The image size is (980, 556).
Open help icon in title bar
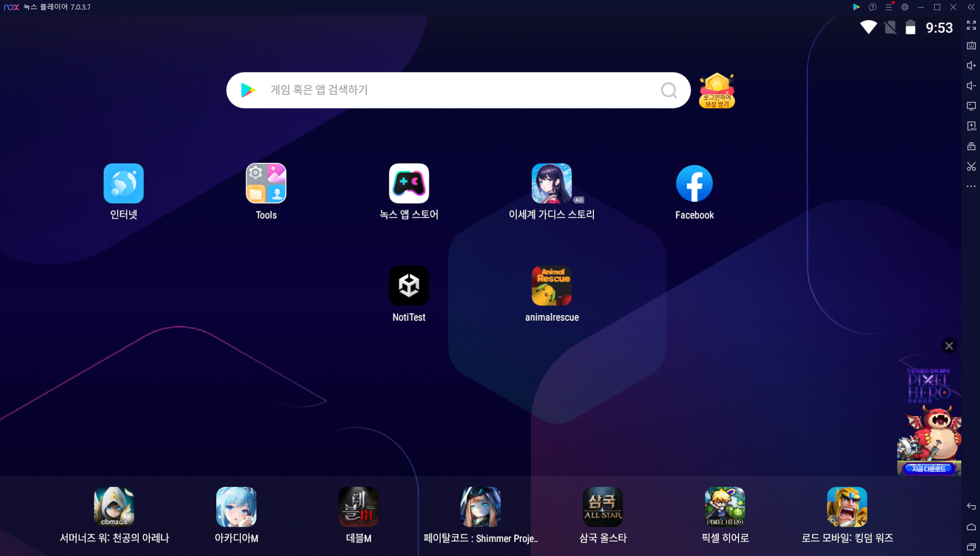tap(872, 7)
